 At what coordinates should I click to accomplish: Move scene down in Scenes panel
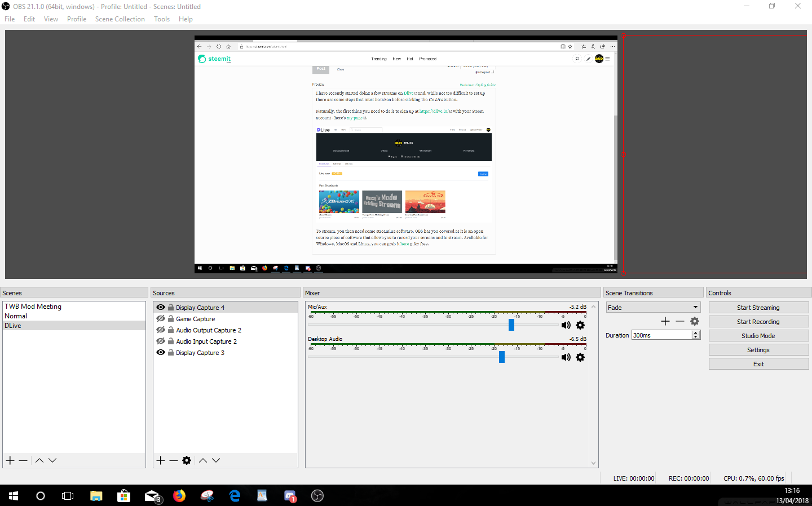coord(52,460)
